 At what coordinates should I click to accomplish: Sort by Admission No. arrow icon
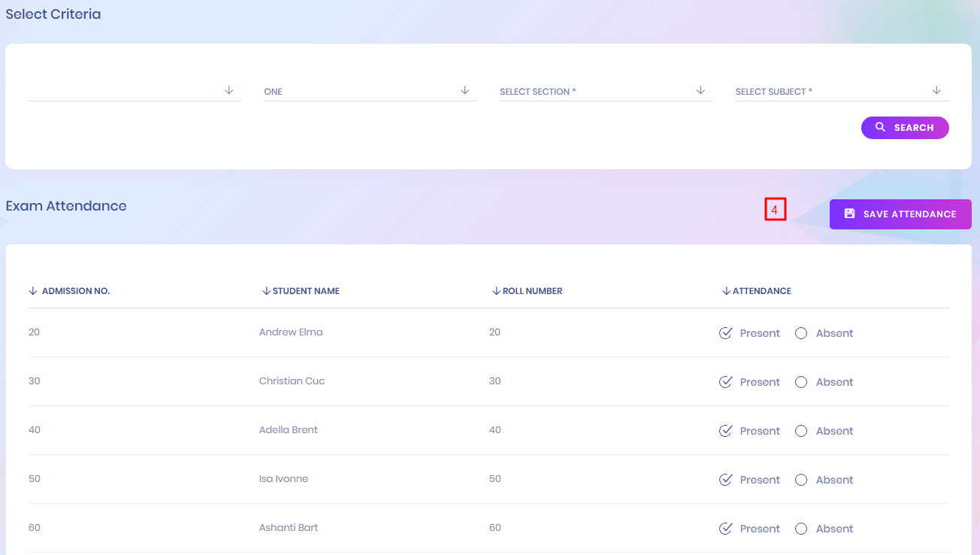(x=32, y=291)
